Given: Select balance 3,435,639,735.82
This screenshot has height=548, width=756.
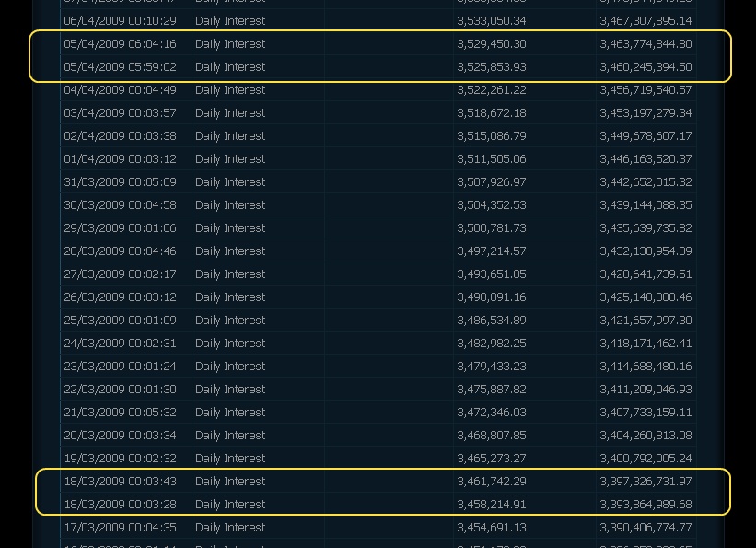Looking at the screenshot, I should point(646,228).
